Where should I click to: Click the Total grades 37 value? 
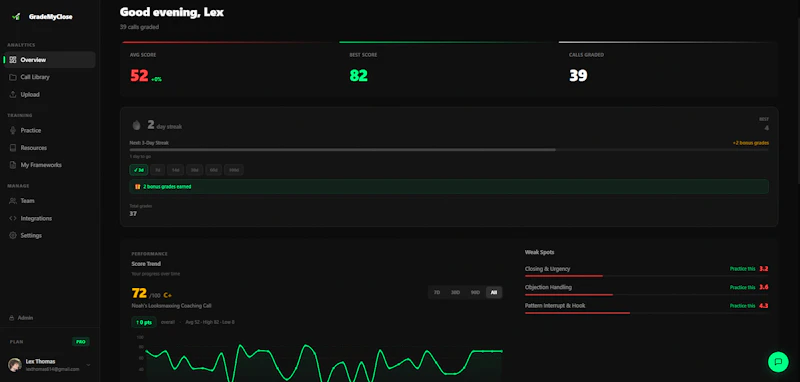pyautogui.click(x=133, y=214)
